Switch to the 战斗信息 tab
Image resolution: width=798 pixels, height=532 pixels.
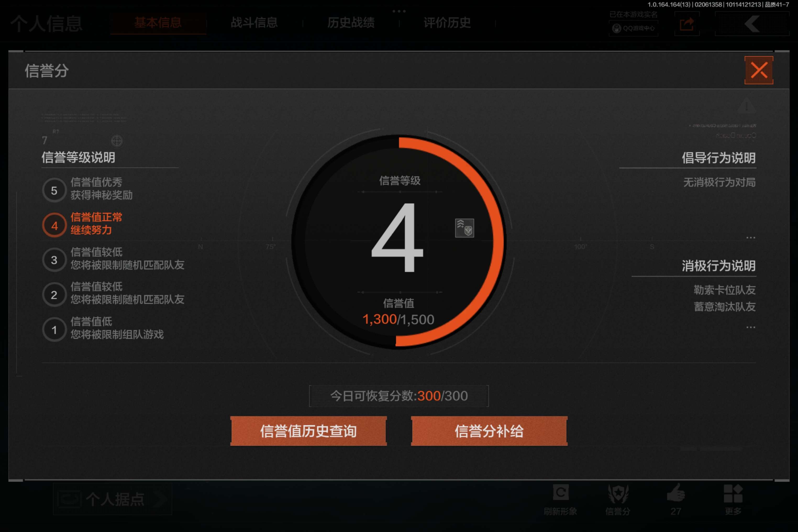coord(254,23)
